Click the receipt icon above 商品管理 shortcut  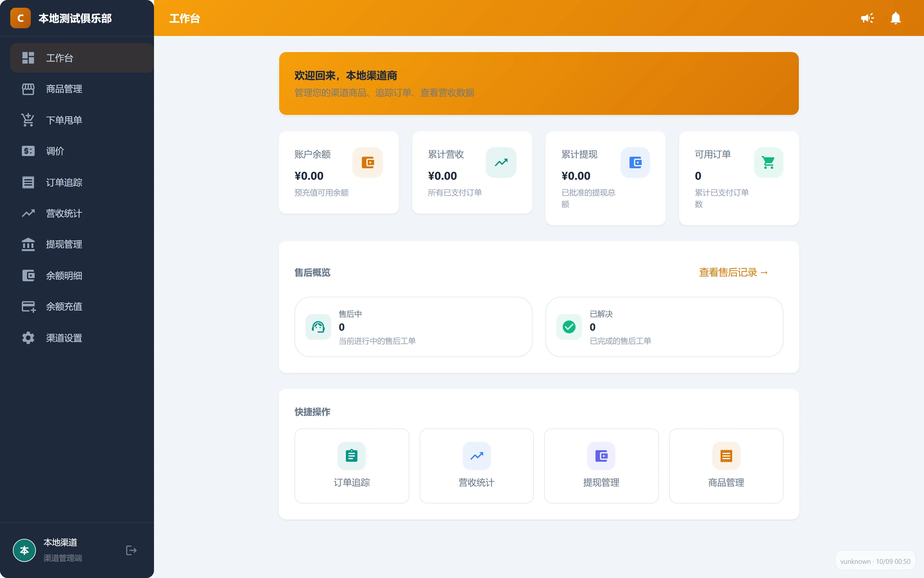[726, 456]
